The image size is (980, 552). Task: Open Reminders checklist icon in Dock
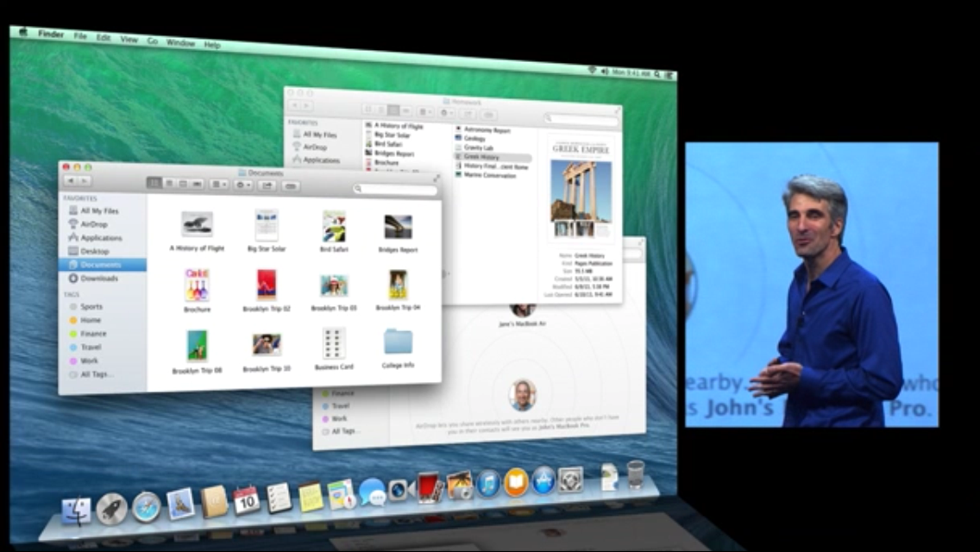pos(278,498)
